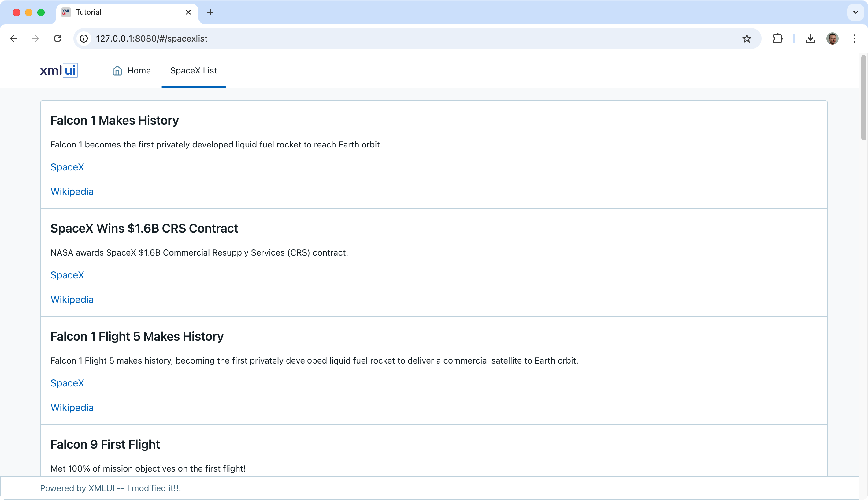Select the SpaceX List nav item
Screen dimensions: 868x500
pyautogui.click(x=194, y=70)
